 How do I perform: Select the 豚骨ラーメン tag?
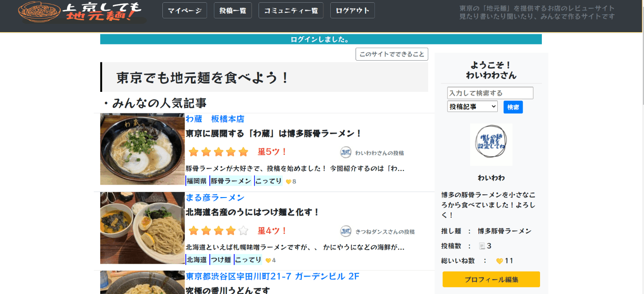[x=231, y=181]
